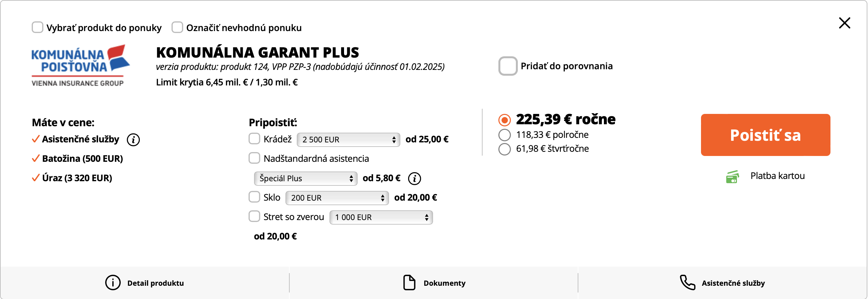This screenshot has width=868, height=299.
Task: Expand the Sklo 200 EUR dropdown
Action: pos(337,198)
